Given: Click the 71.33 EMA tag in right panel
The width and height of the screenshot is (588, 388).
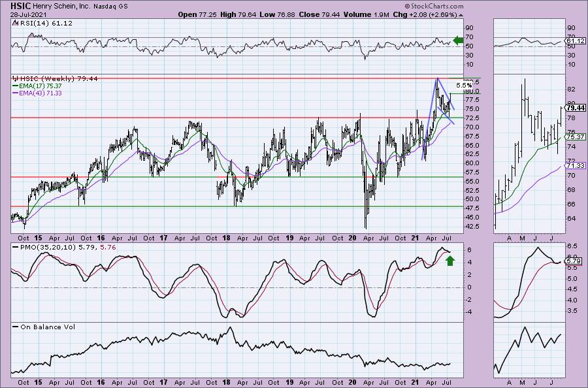Looking at the screenshot, I should tap(576, 165).
